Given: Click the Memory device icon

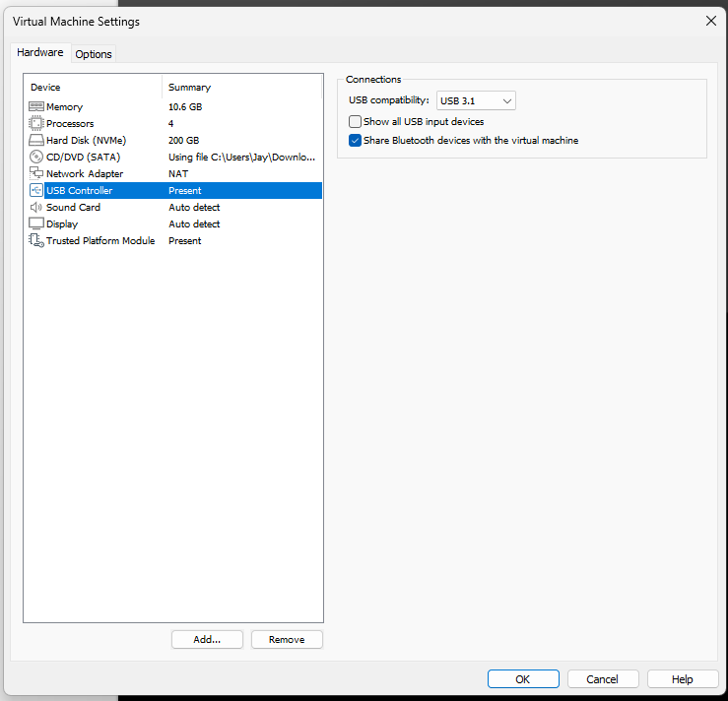Looking at the screenshot, I should pos(36,106).
